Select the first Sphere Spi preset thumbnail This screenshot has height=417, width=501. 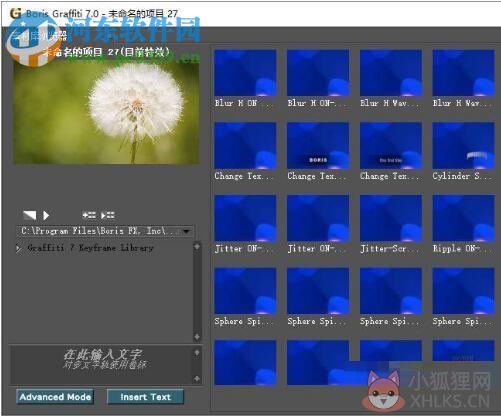(x=245, y=291)
